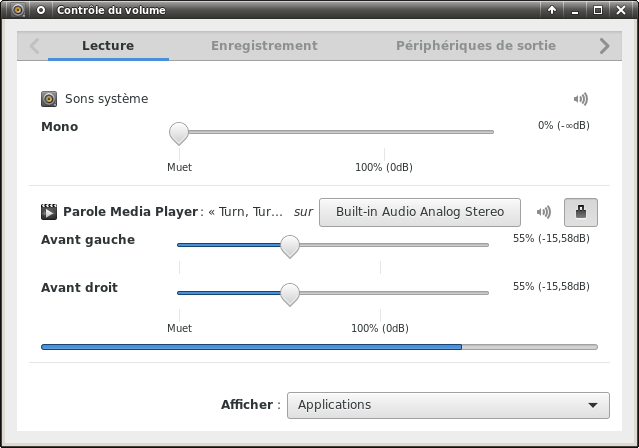Click the Sons système speaker icon
The height and width of the screenshot is (448, 639).
49,99
